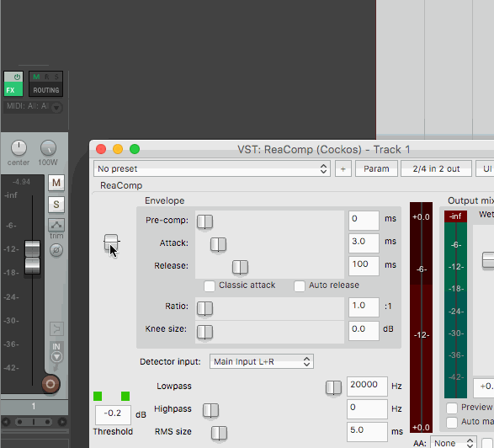
Task: Click the Lowpass 20000 Hz field
Action: [367, 387]
